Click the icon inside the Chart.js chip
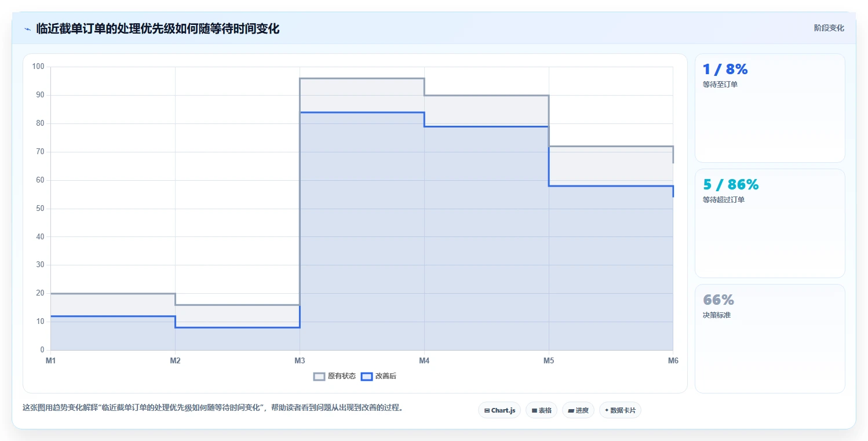 (x=487, y=410)
